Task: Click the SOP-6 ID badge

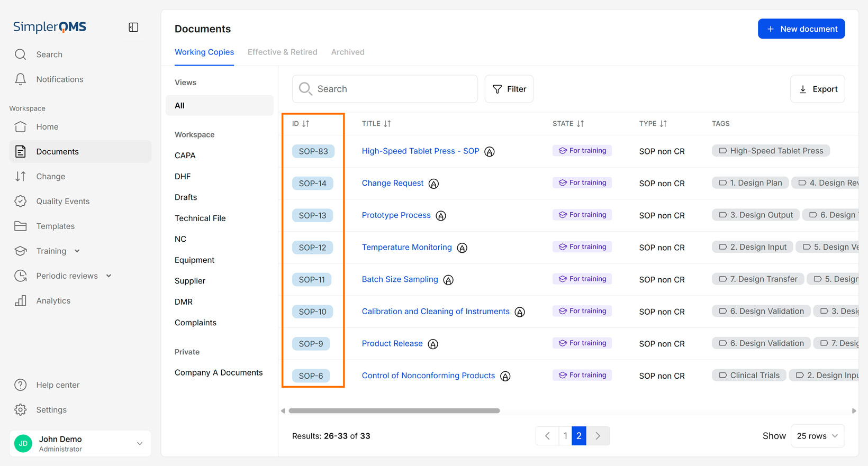Action: tap(311, 376)
